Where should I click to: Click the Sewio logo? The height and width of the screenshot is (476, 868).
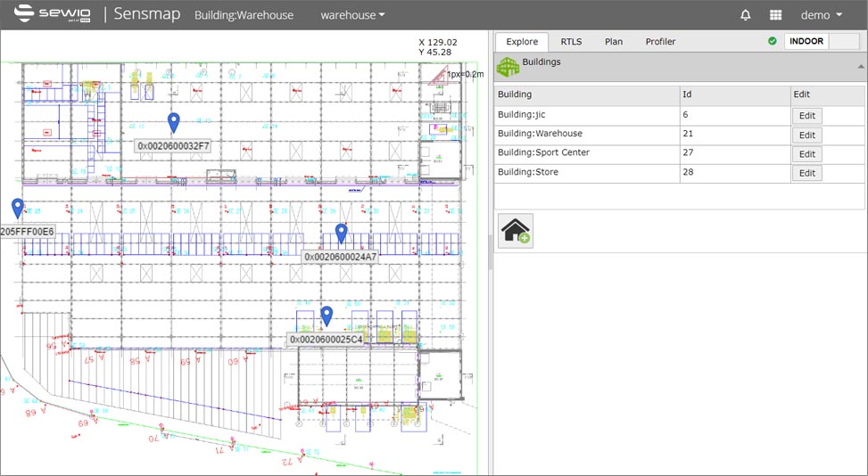pos(52,14)
